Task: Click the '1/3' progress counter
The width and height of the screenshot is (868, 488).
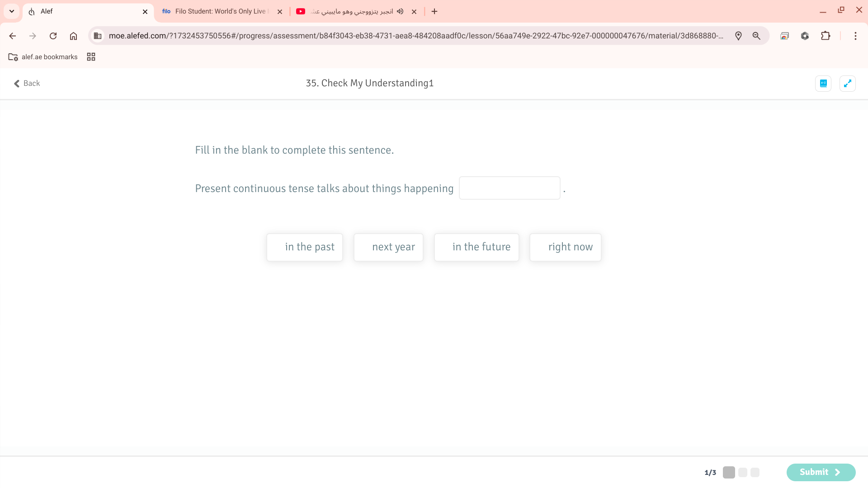Action: click(710, 473)
